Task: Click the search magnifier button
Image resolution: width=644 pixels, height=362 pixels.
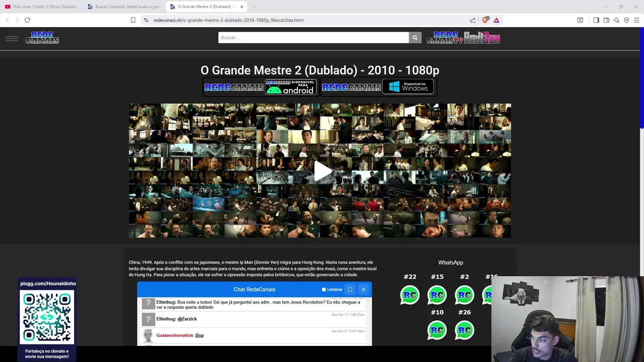Action: pos(415,38)
